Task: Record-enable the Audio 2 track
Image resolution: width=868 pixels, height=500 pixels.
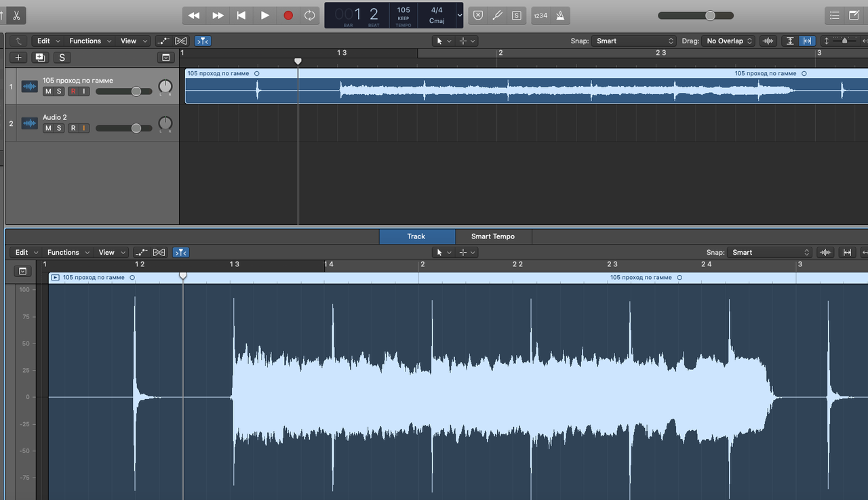Action: pyautogui.click(x=73, y=128)
